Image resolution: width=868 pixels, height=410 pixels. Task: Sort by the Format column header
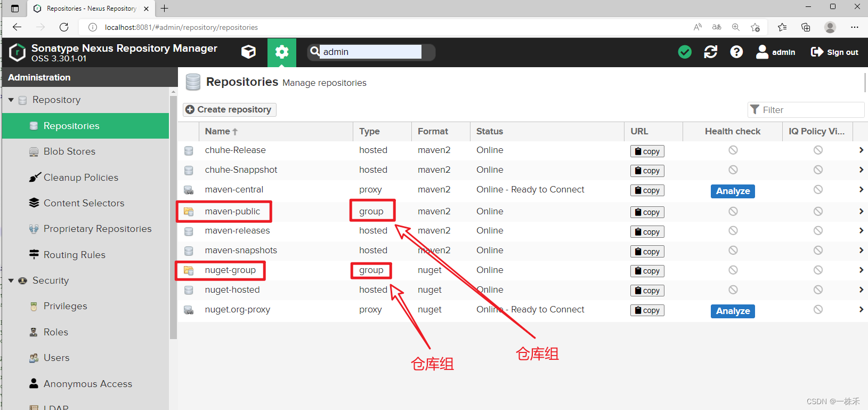441,131
